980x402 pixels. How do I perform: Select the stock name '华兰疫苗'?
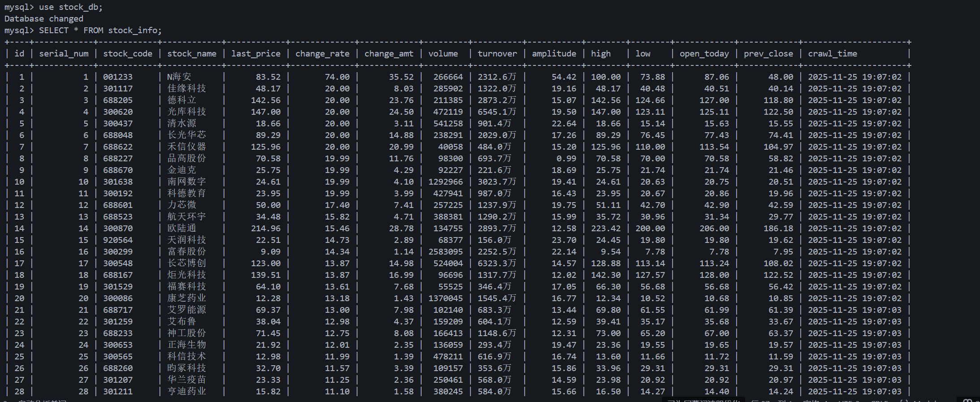tap(187, 380)
